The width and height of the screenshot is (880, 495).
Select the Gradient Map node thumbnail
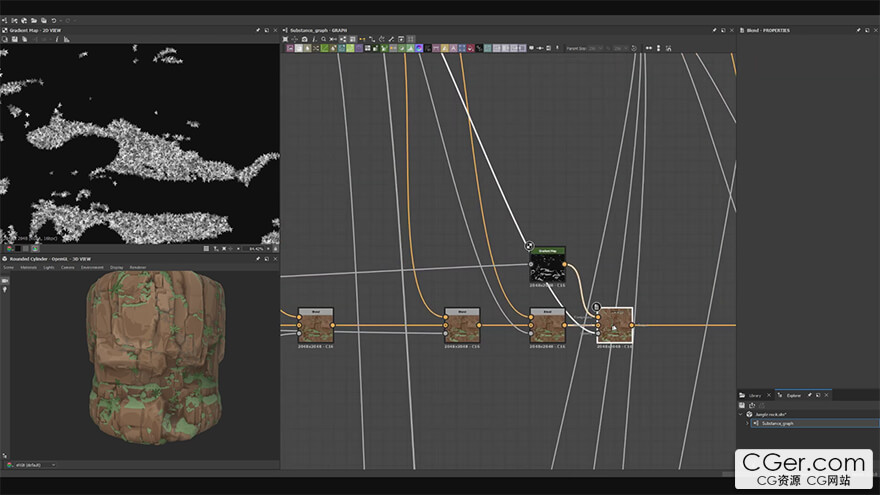coord(547,269)
